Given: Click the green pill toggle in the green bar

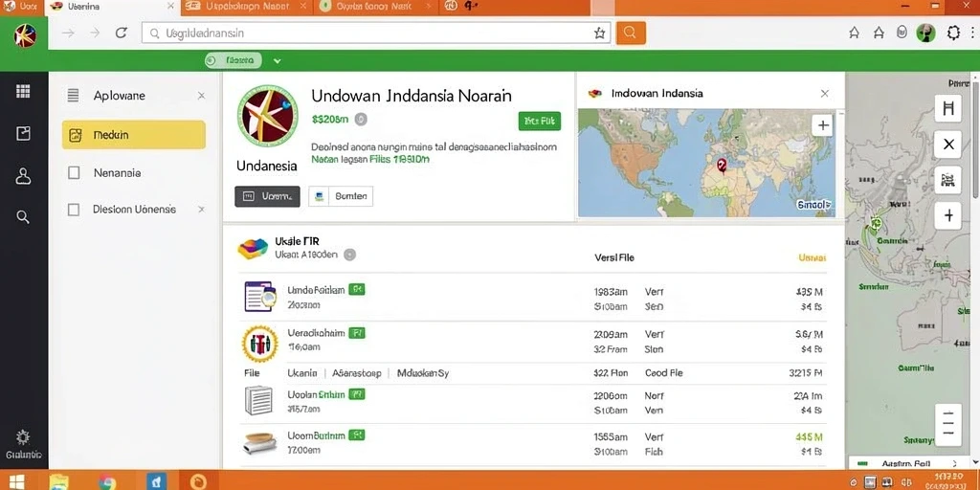Looking at the screenshot, I should (x=234, y=60).
